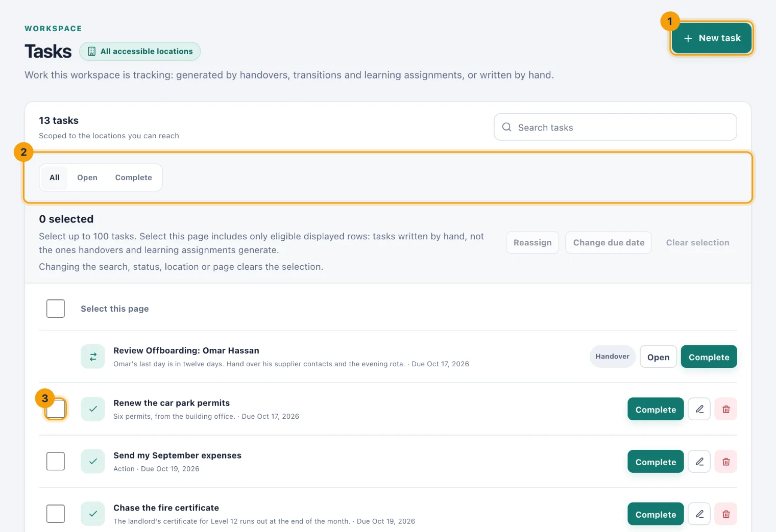Open the All accessible locations filter

(x=140, y=51)
